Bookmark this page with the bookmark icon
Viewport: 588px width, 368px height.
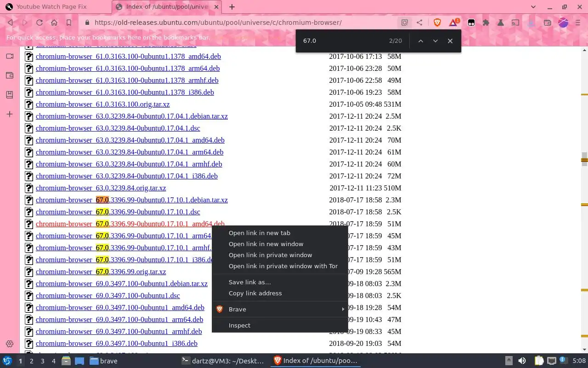pos(69,23)
